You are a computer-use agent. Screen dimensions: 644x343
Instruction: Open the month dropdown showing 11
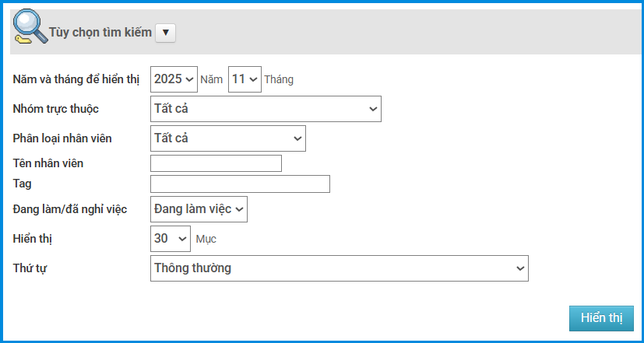coord(244,79)
